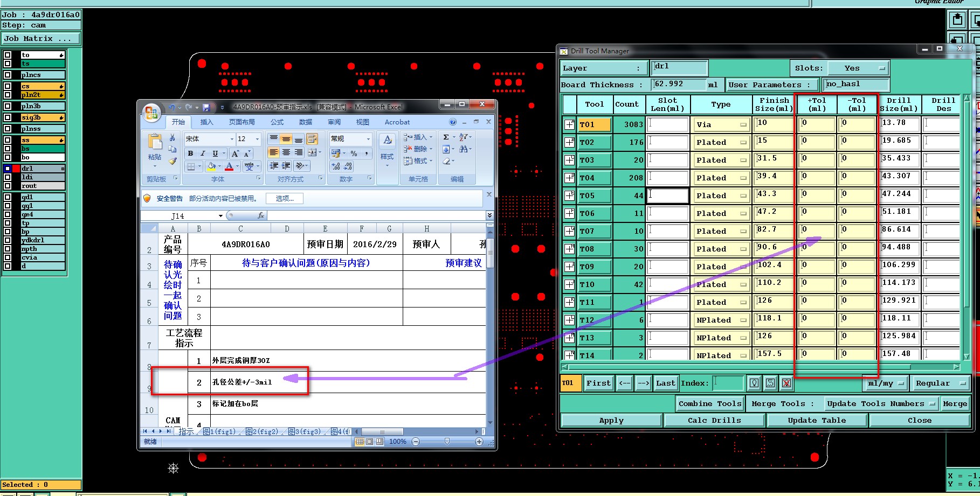The width and height of the screenshot is (980, 496).
Task: Open the Slots 'Yes' dropdown
Action: pos(858,68)
